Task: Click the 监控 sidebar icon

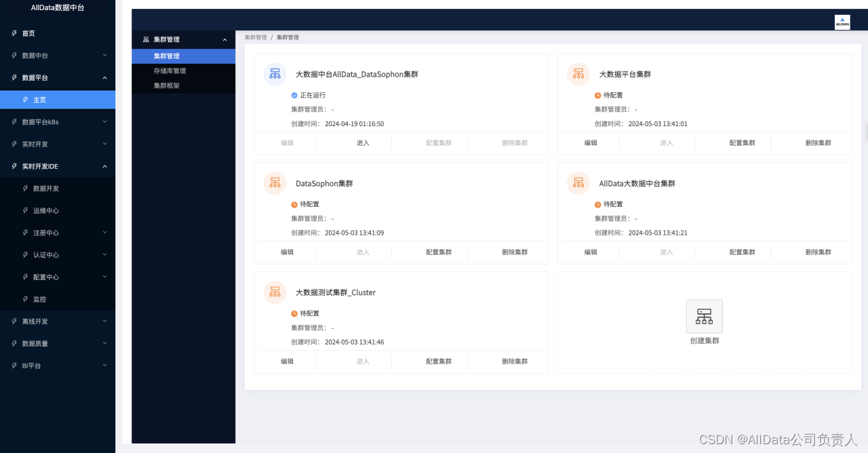Action: (x=26, y=299)
